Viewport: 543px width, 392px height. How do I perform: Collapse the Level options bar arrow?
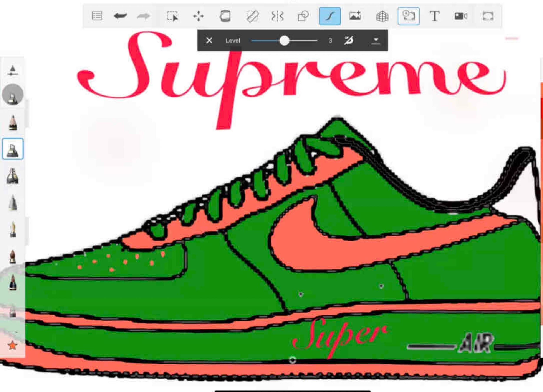(x=376, y=40)
